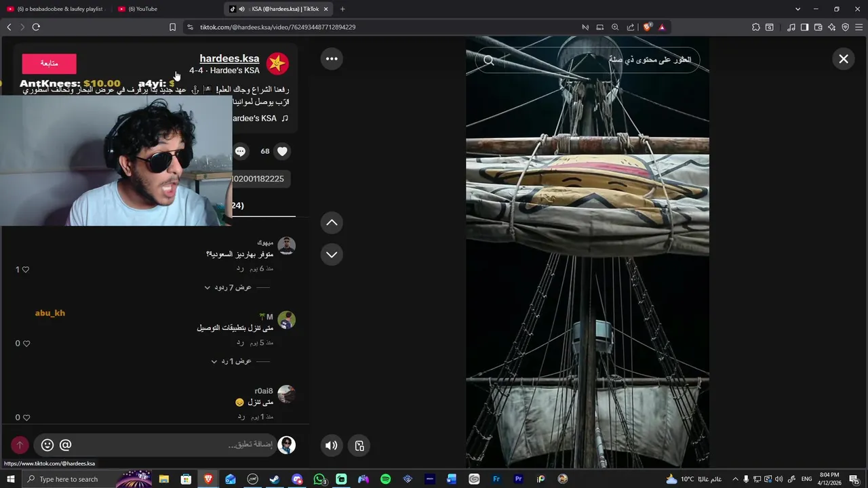Viewport: 868px width, 488px height.
Task: Open the three-dots more options menu
Action: tap(332, 59)
